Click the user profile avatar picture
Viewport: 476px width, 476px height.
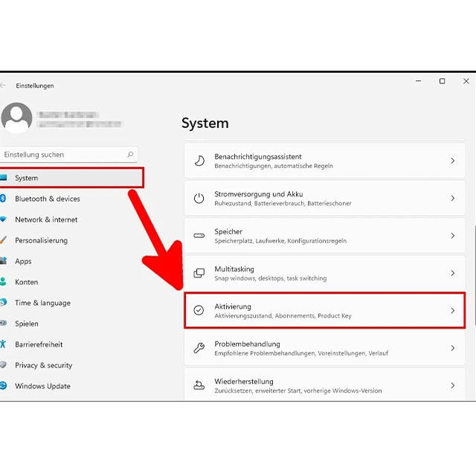tap(16, 118)
